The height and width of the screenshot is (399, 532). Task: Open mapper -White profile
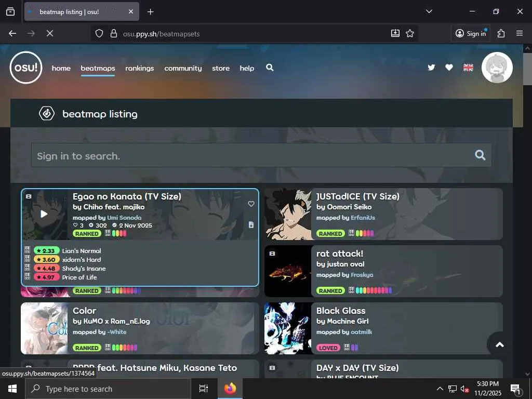click(117, 332)
